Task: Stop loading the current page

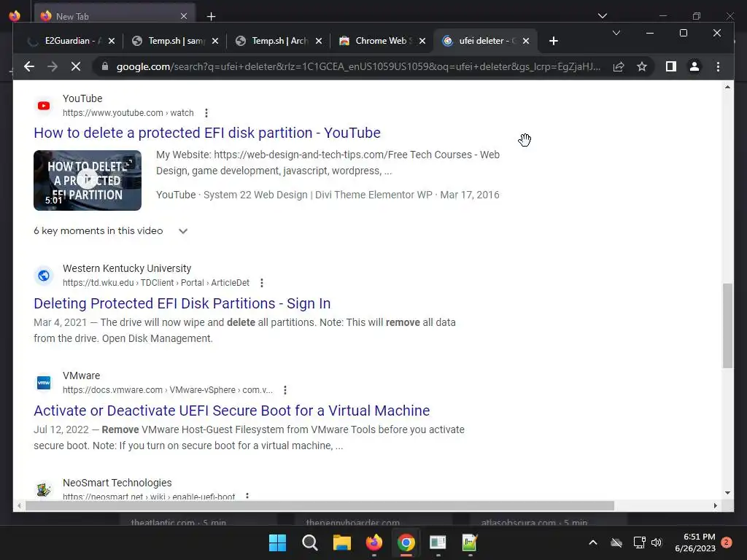Action: click(x=76, y=66)
